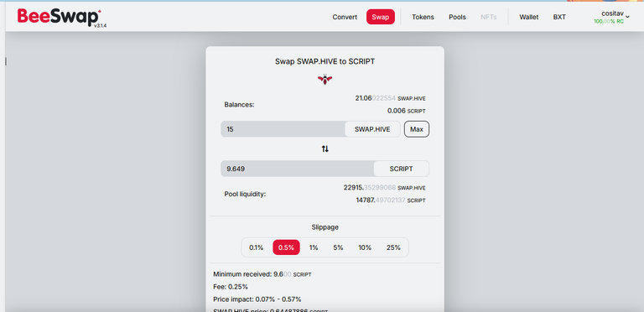Open the SWAP.HIVE token selector
Screen dimensions: 644x312
coord(372,129)
